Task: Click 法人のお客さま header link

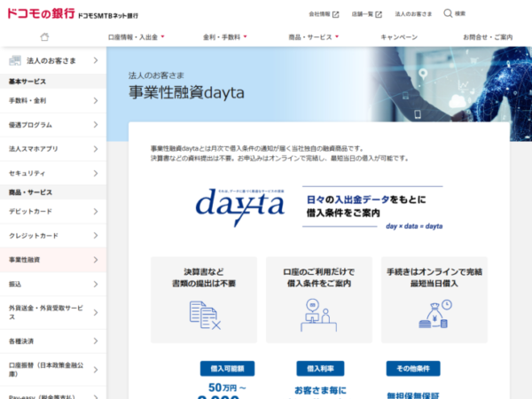Action: tap(413, 14)
